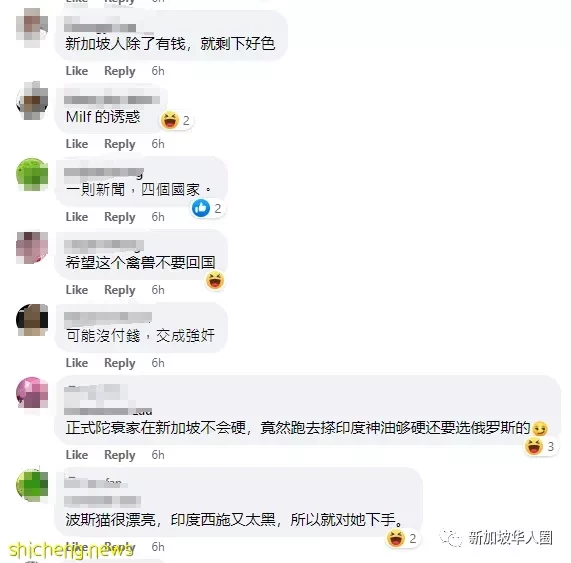Reply to the 可能沒付錢 comment
This screenshot has width=571, height=563.
pos(119,363)
